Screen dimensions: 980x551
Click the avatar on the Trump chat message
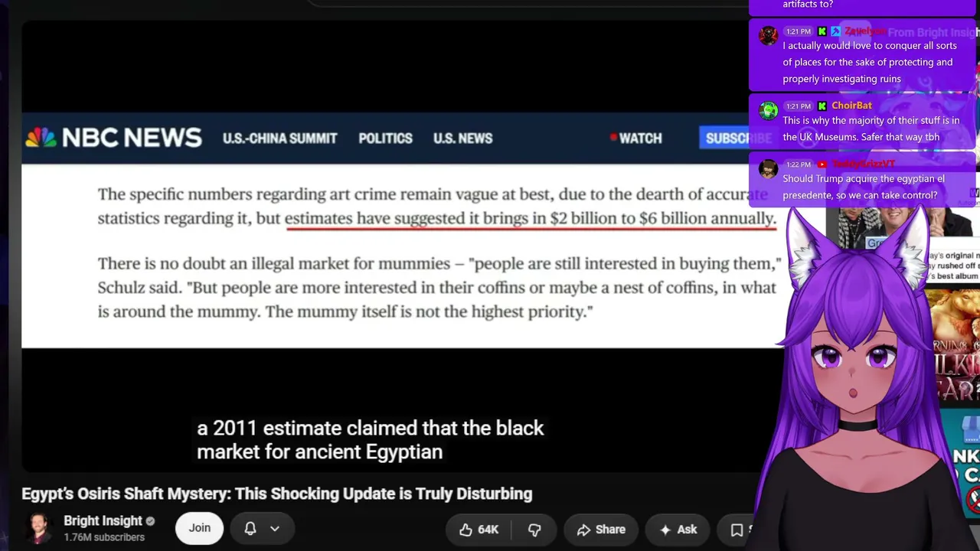tap(768, 169)
